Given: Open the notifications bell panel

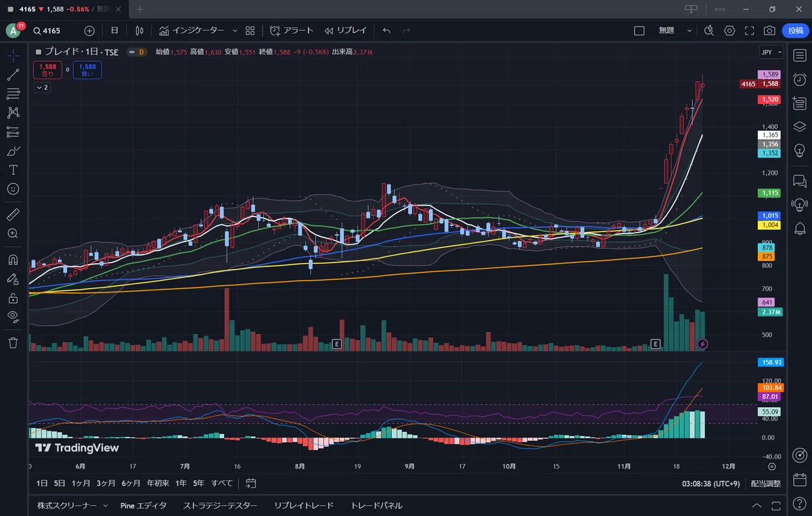Looking at the screenshot, I should pyautogui.click(x=799, y=228).
